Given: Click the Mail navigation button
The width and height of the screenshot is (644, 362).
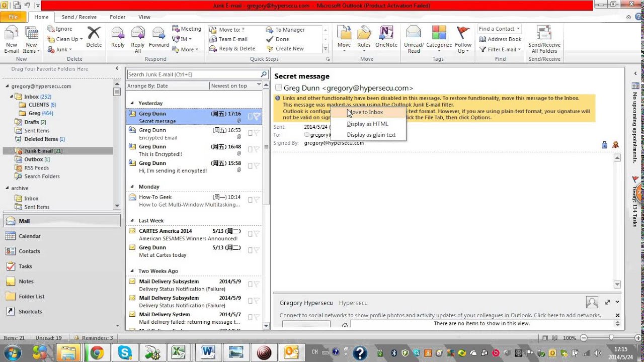Looking at the screenshot, I should (62, 221).
